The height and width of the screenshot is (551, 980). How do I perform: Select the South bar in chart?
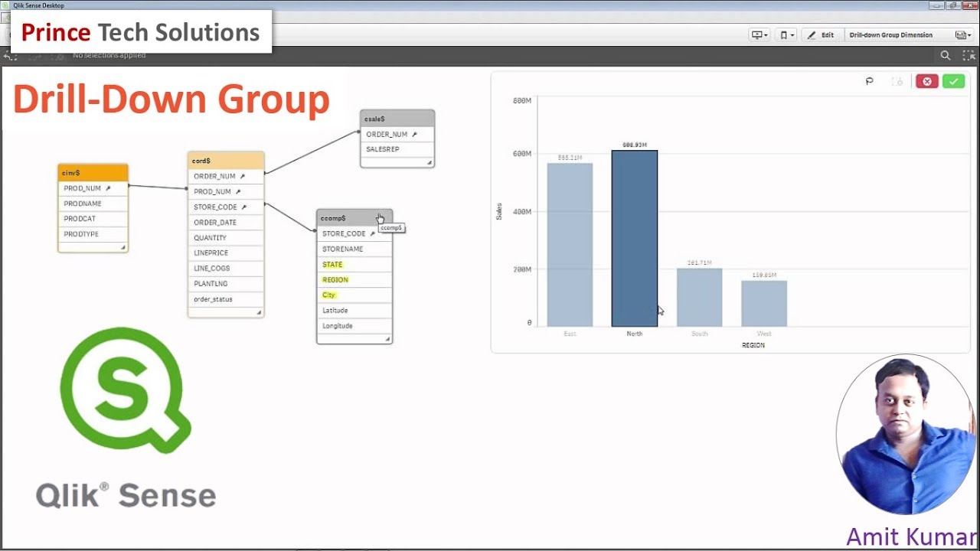tap(699, 298)
